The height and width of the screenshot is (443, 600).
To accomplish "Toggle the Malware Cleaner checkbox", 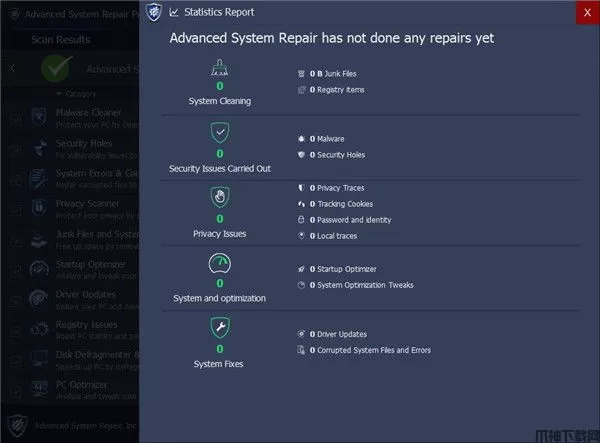I will 14,118.
